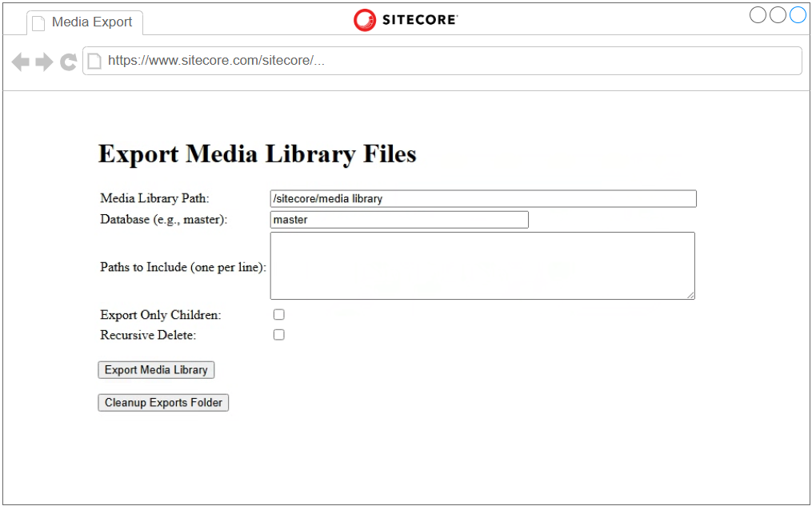Click the browser back arrow icon
The image size is (812, 506).
21,62
